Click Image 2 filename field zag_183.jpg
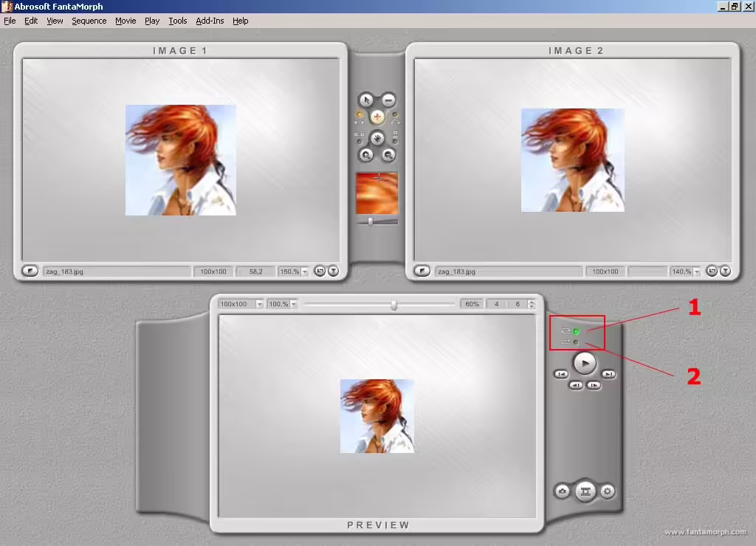The image size is (756, 546). tap(509, 272)
